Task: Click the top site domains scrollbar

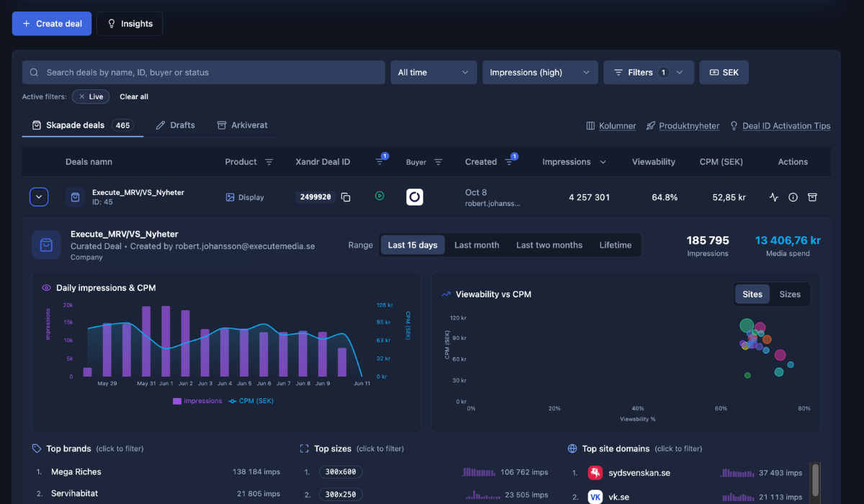Action: (815, 481)
